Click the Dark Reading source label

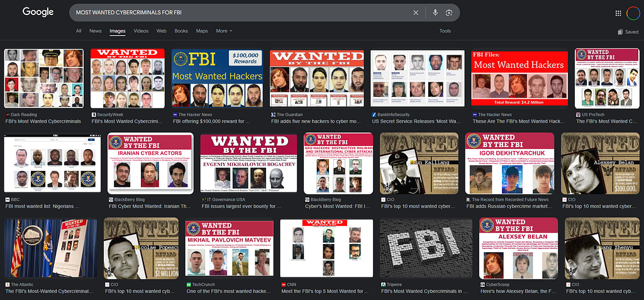pyautogui.click(x=24, y=114)
